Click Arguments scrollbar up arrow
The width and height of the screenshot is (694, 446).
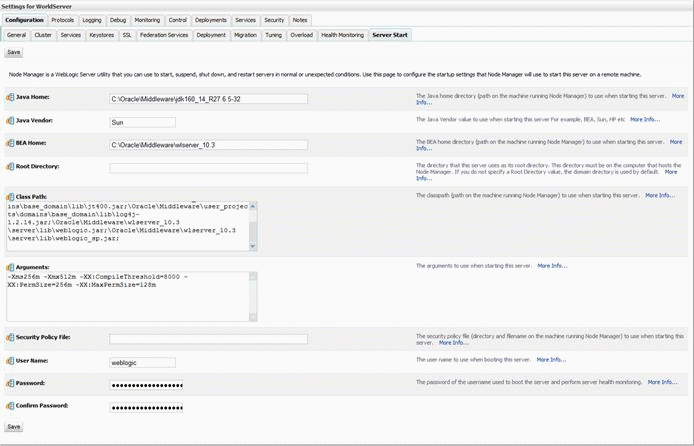253,276
